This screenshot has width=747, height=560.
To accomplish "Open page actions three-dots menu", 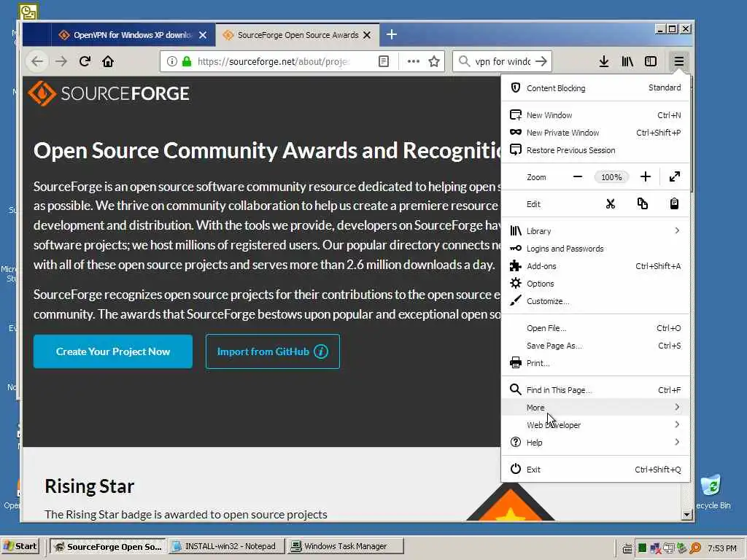I will pos(414,61).
